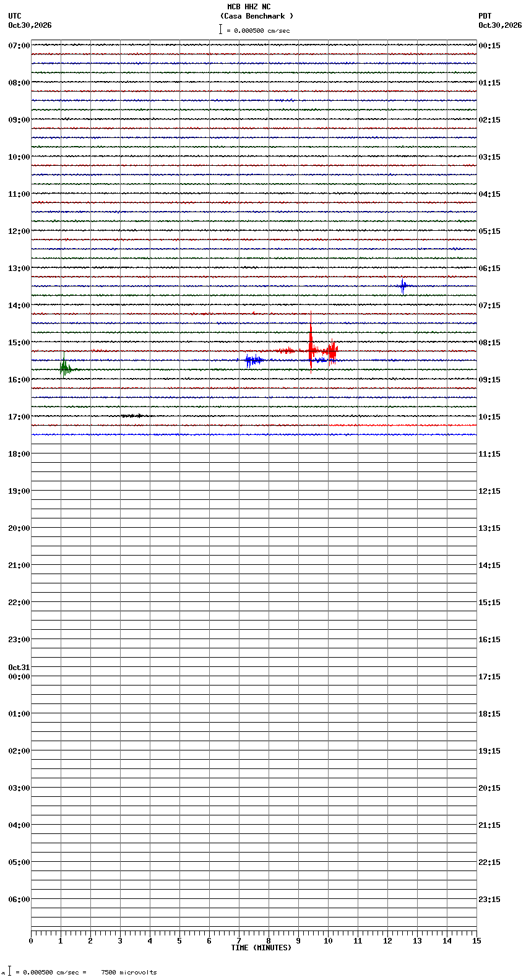The width and height of the screenshot is (526, 980).
Task: Click the blue seismic event near minute 7.5
Action: point(253,360)
